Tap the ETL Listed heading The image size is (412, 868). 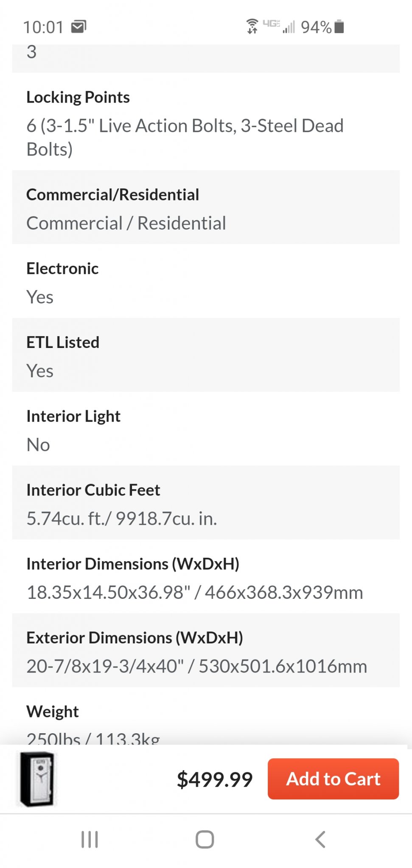coord(63,342)
